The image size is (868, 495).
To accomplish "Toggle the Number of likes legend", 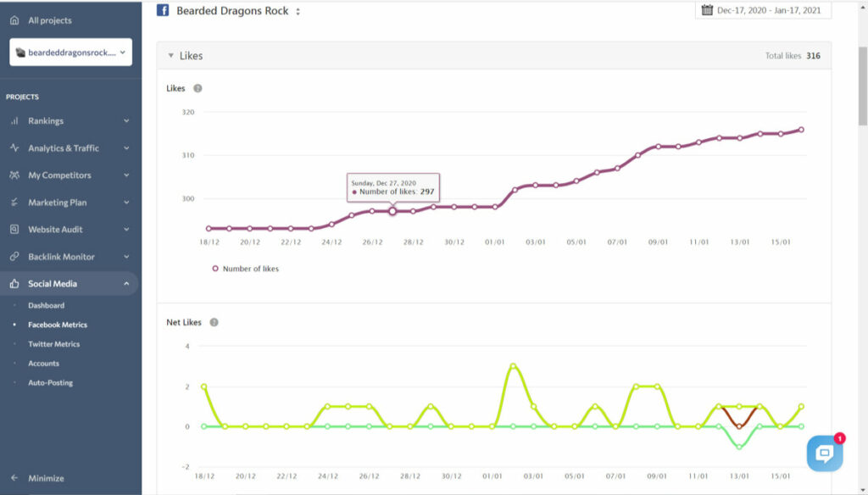I will [x=246, y=269].
